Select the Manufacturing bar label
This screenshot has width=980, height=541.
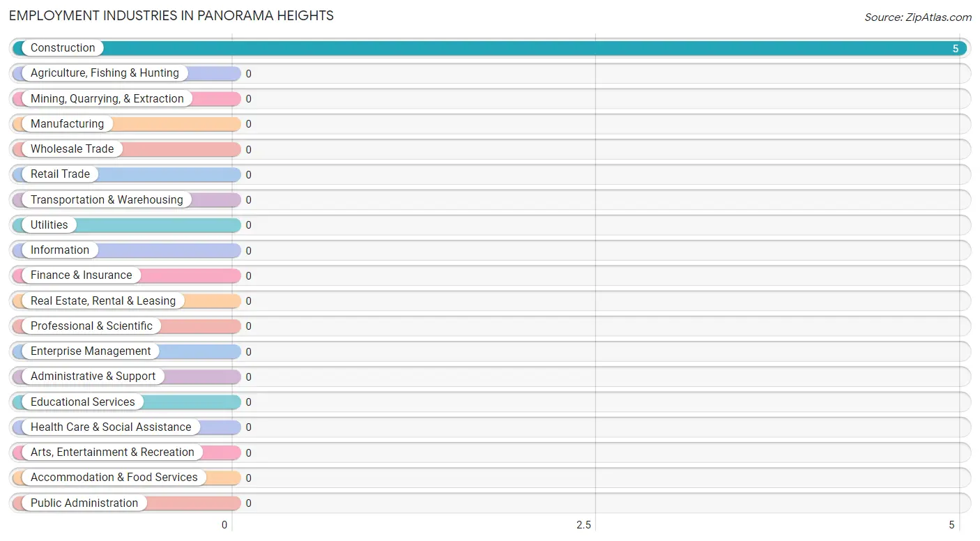click(x=67, y=124)
